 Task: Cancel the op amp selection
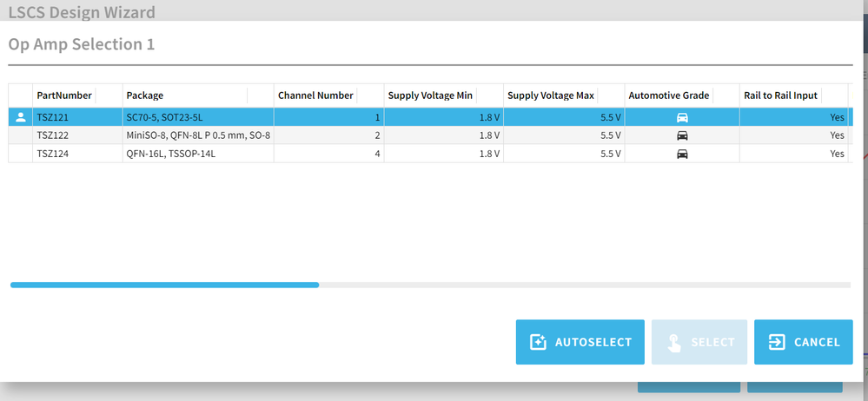tap(803, 342)
